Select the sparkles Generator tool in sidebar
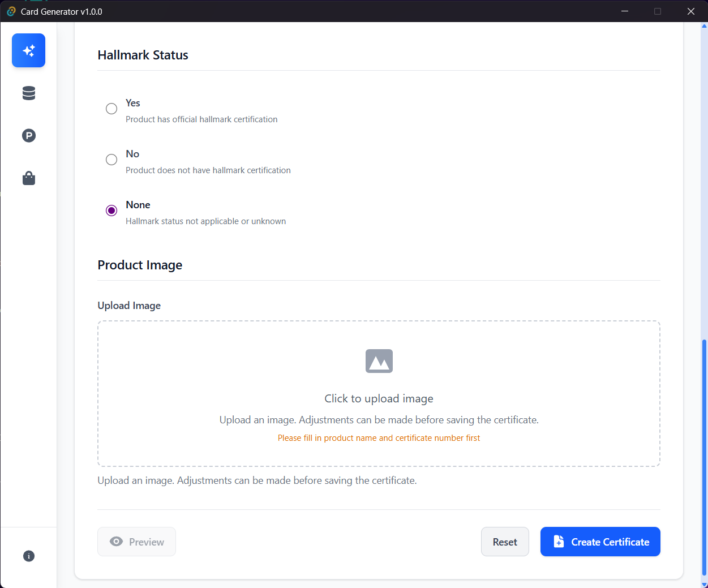 pyautogui.click(x=28, y=50)
